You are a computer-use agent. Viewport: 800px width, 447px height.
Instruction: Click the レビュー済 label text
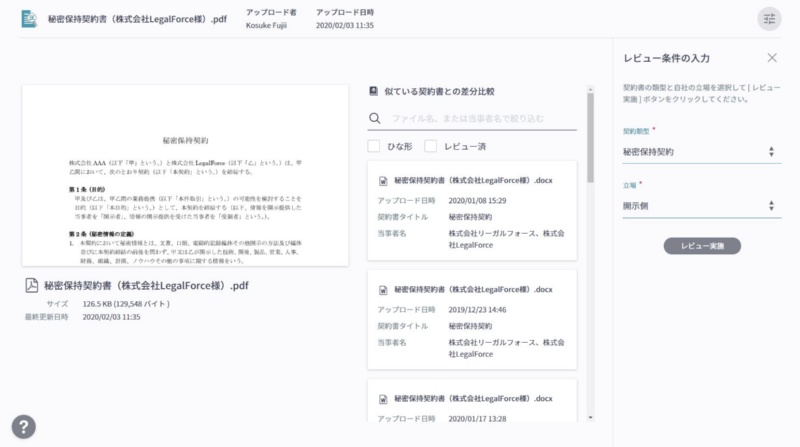[465, 146]
